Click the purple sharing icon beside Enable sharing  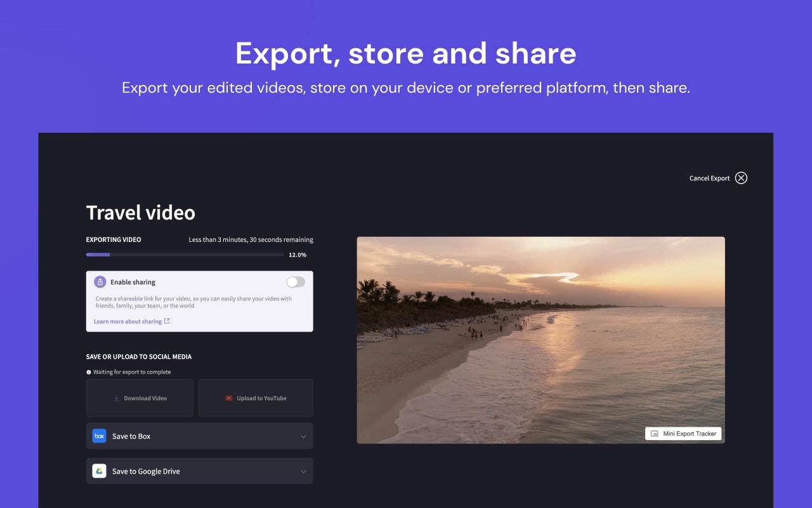click(99, 281)
